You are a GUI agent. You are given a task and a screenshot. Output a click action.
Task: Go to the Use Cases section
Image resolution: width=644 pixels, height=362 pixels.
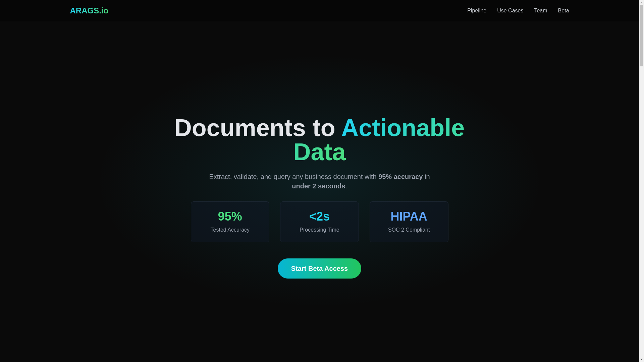(510, 11)
